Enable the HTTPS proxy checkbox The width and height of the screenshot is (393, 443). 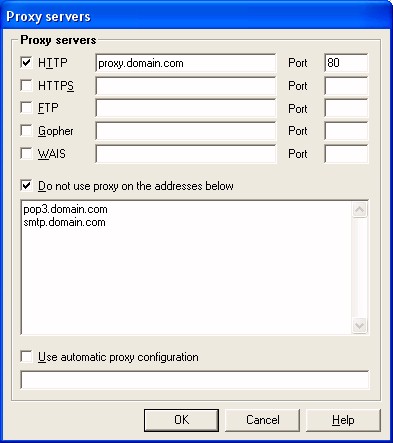point(26,85)
